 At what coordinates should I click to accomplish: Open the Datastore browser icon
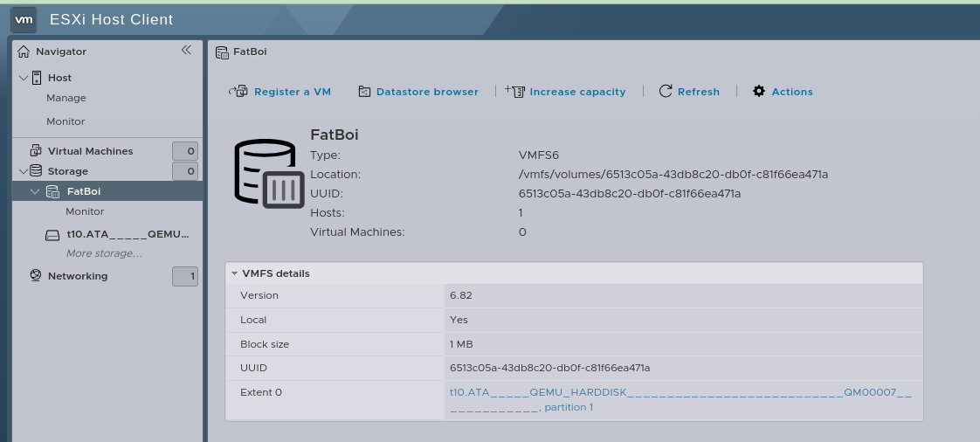tap(364, 92)
